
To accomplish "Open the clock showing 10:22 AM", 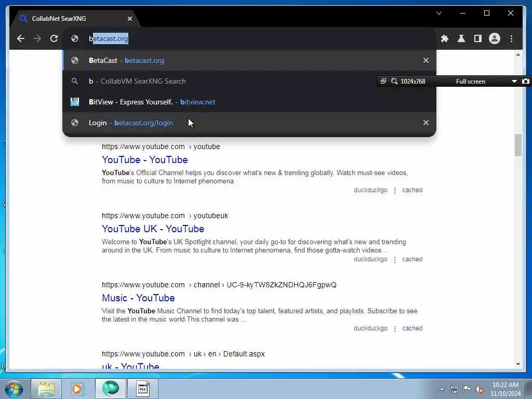I will pos(506,389).
